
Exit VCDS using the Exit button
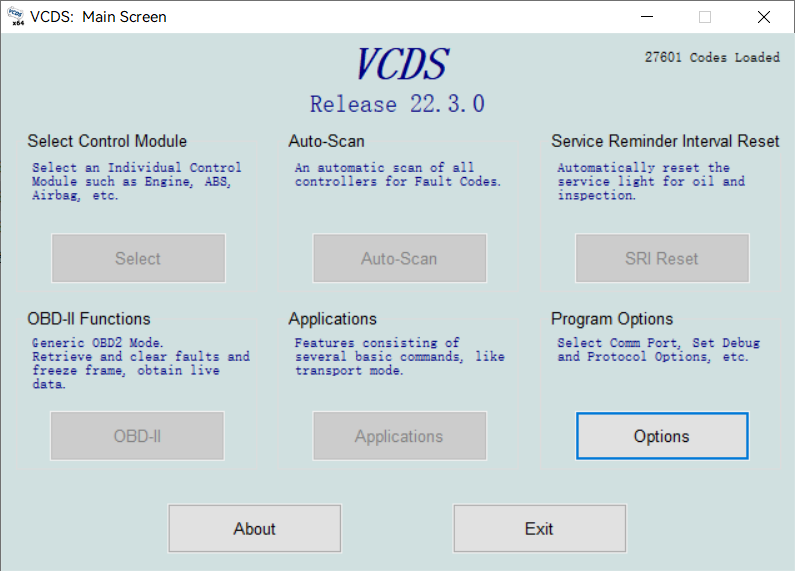point(539,528)
